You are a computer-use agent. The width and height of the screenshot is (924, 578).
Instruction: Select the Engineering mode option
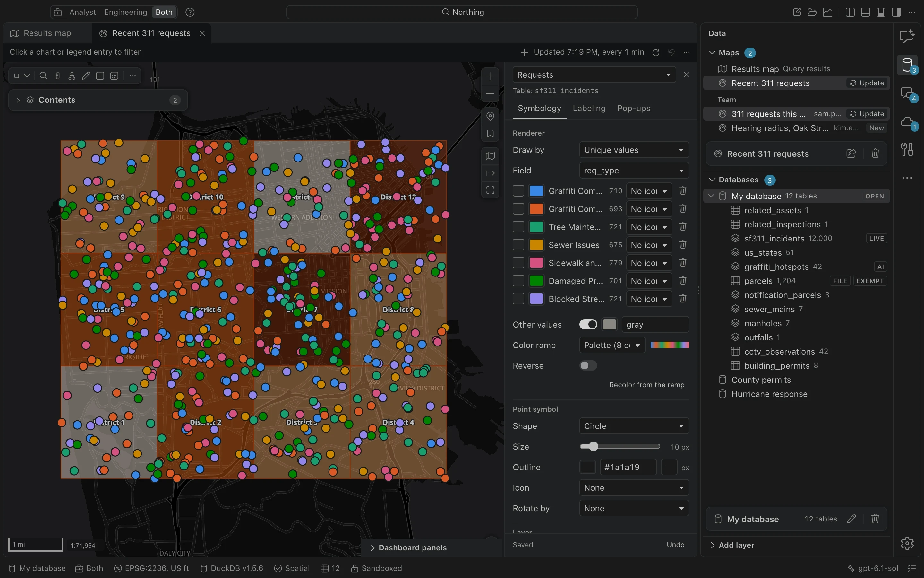(x=126, y=12)
